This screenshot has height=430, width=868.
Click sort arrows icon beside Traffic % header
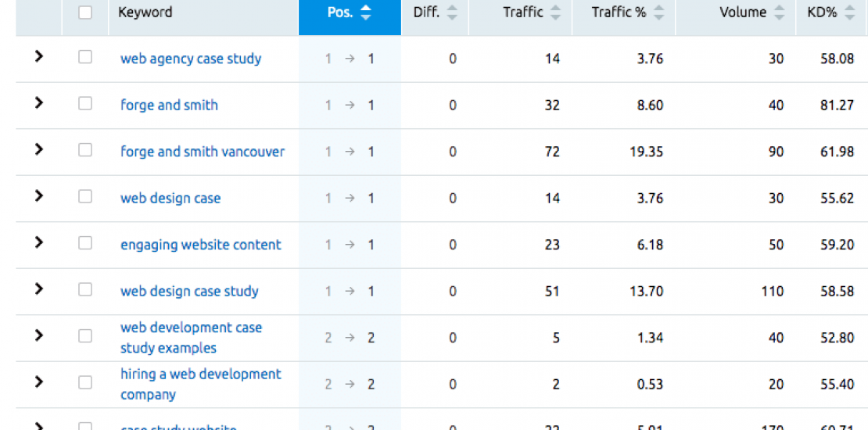(659, 13)
